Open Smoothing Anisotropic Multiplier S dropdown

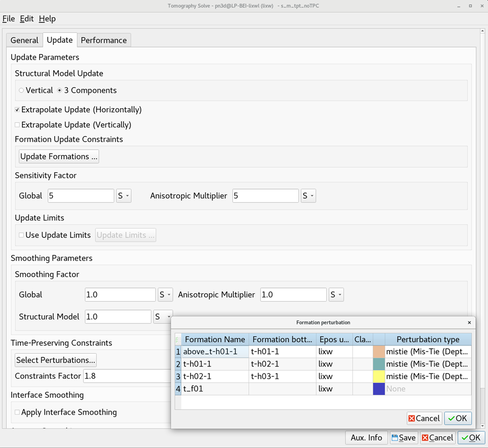click(336, 294)
